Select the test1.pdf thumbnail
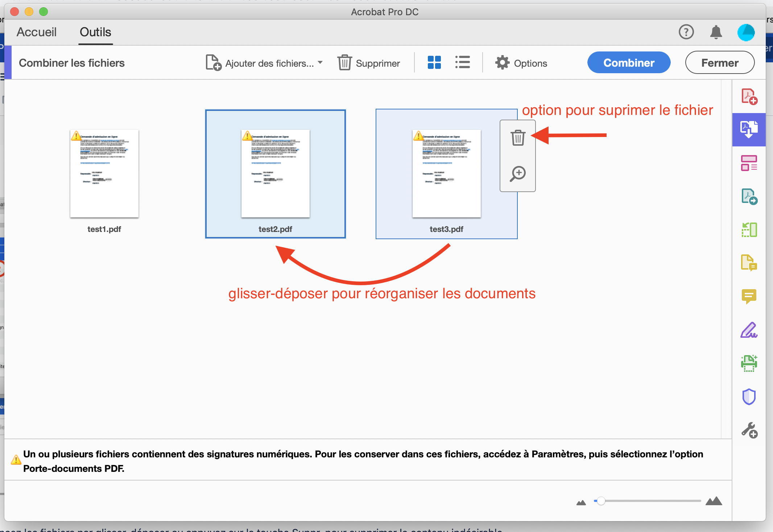The height and width of the screenshot is (532, 773). pos(104,174)
